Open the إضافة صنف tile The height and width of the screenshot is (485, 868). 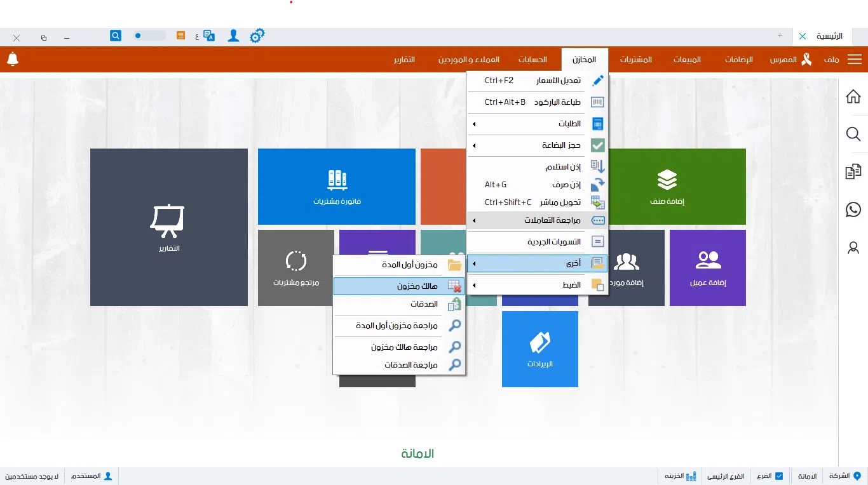[667, 187]
